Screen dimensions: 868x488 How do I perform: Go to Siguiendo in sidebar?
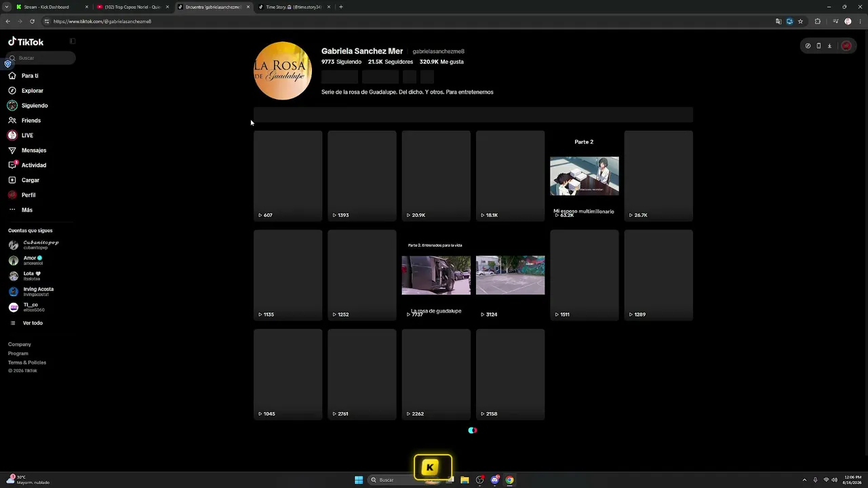tap(28, 106)
